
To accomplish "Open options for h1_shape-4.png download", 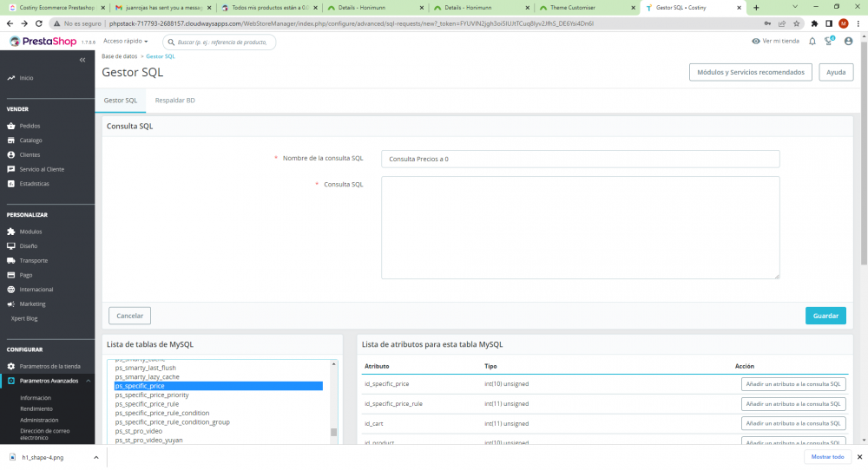I will (95, 457).
